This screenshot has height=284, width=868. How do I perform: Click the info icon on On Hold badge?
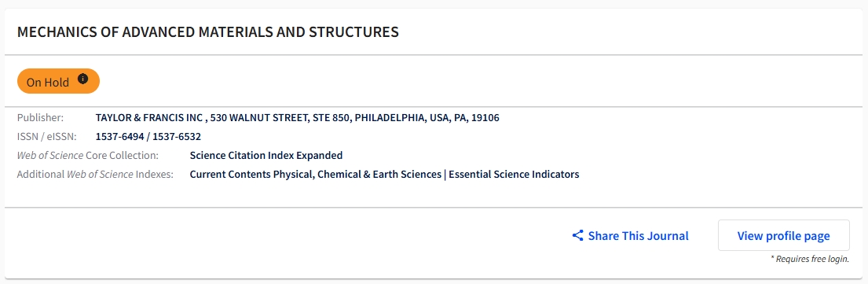point(83,79)
